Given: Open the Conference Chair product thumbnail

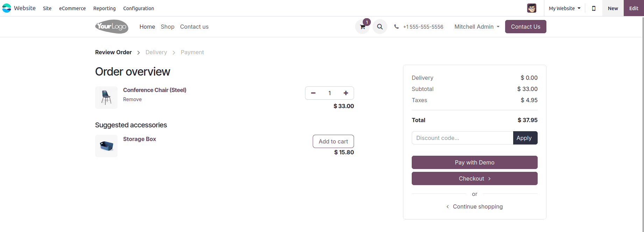Looking at the screenshot, I should click(x=106, y=97).
